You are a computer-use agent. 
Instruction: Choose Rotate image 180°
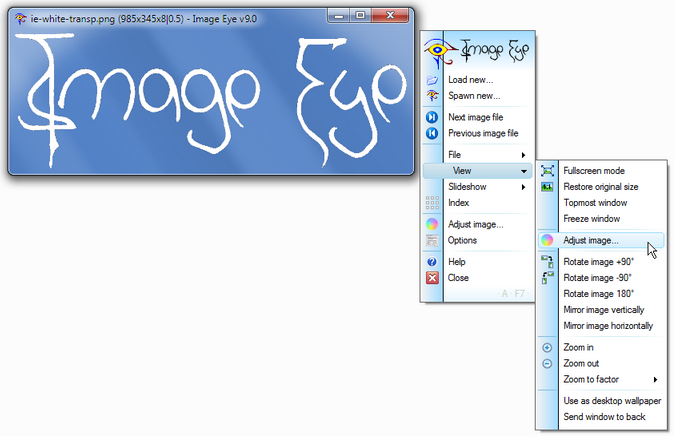(x=601, y=294)
